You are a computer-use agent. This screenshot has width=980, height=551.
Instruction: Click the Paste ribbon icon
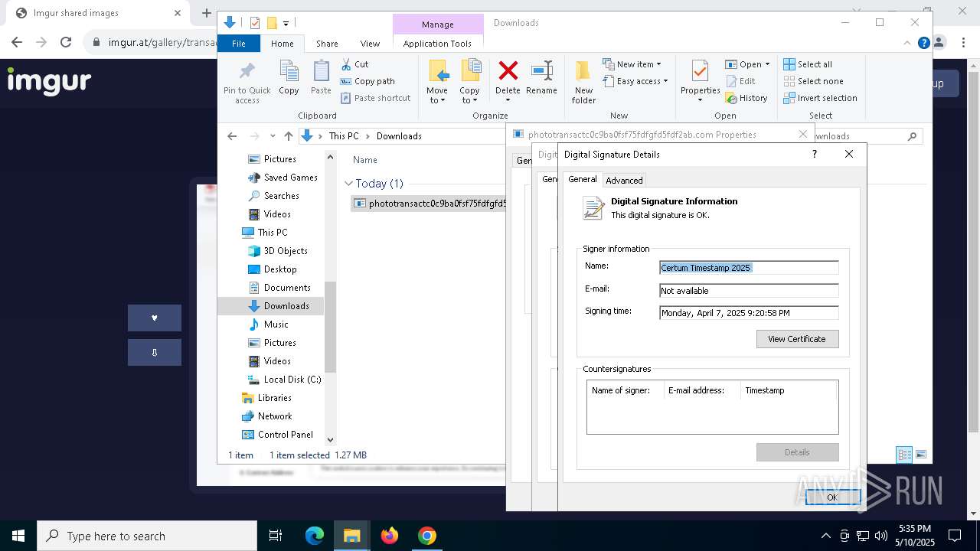coord(321,78)
